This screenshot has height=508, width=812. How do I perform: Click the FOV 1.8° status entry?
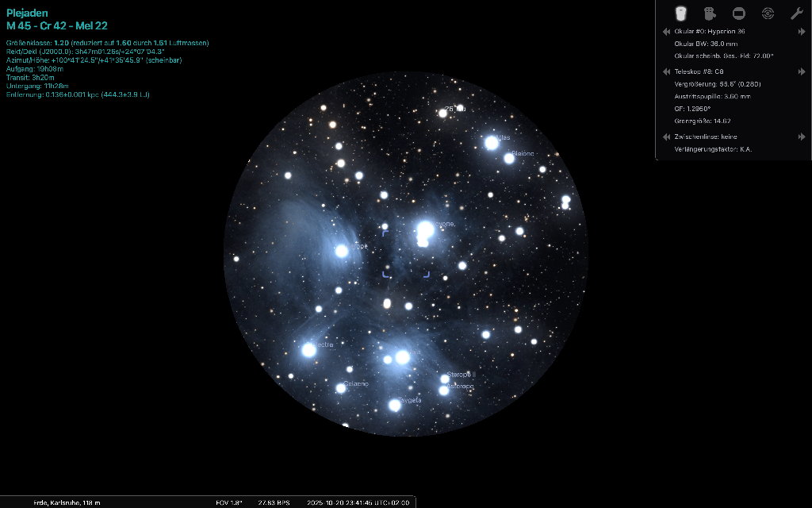[229, 502]
